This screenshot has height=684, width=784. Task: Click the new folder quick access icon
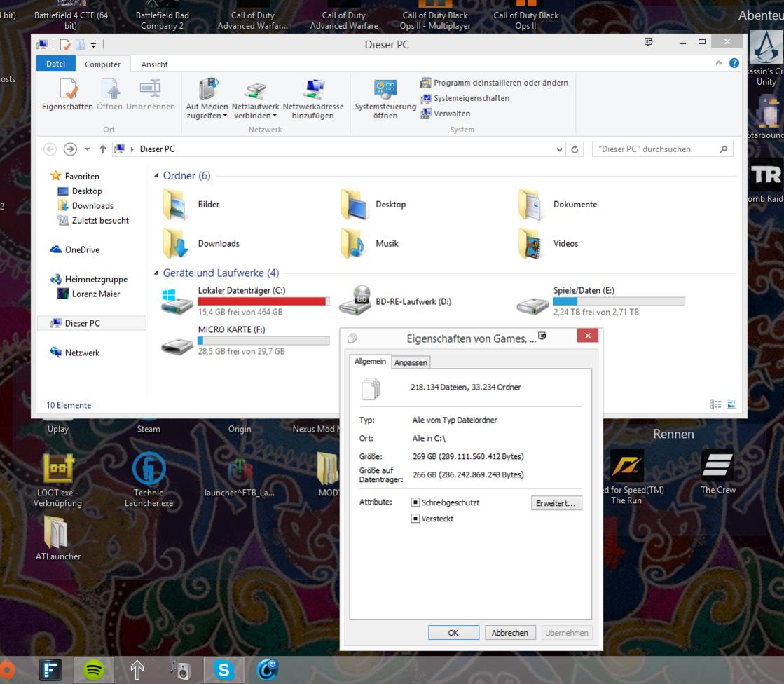point(79,45)
